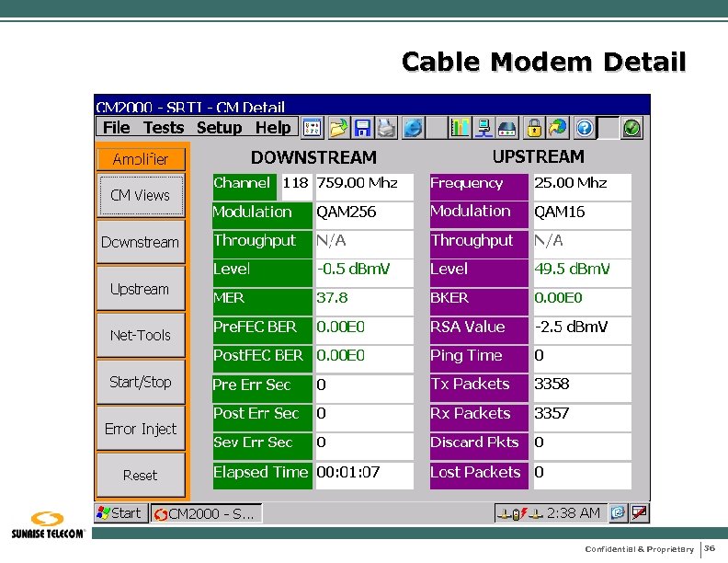Viewport: 728px width, 563px height.
Task: Open the bar chart spectrum icon
Action: coord(460,128)
